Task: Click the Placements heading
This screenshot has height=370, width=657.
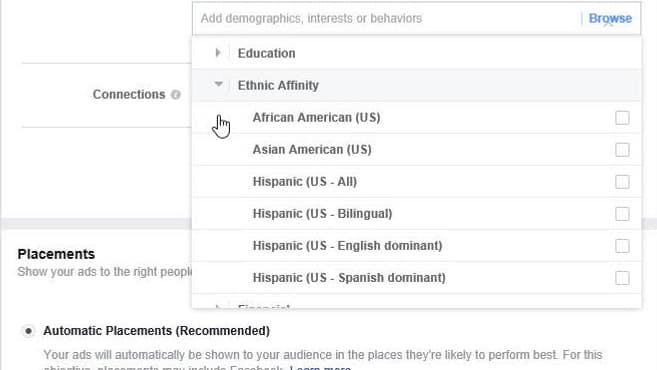Action: coord(56,254)
